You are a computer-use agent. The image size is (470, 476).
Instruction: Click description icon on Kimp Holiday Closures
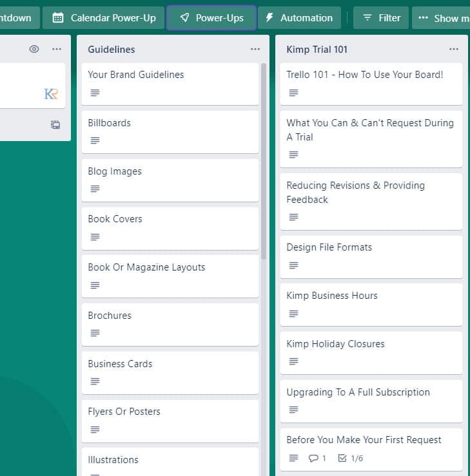click(x=293, y=361)
